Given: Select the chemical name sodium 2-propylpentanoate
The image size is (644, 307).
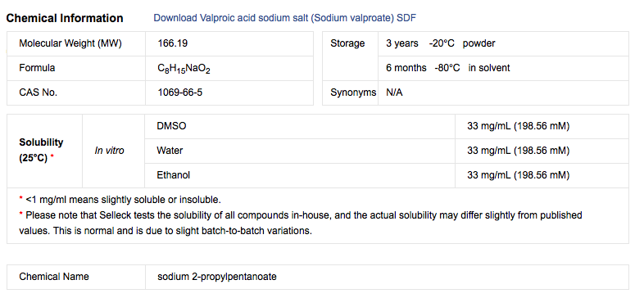Looking at the screenshot, I should point(217,277).
